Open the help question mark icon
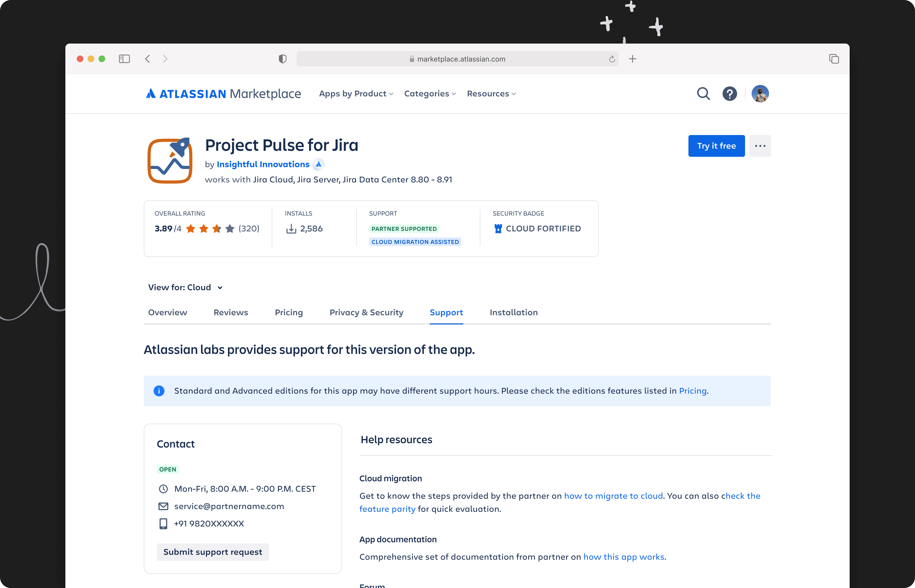This screenshot has height=588, width=915. (729, 94)
